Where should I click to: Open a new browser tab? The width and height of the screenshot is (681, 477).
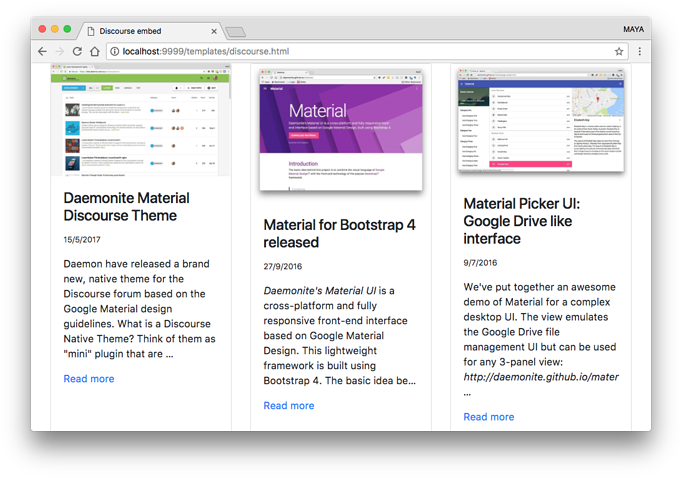coord(236,32)
